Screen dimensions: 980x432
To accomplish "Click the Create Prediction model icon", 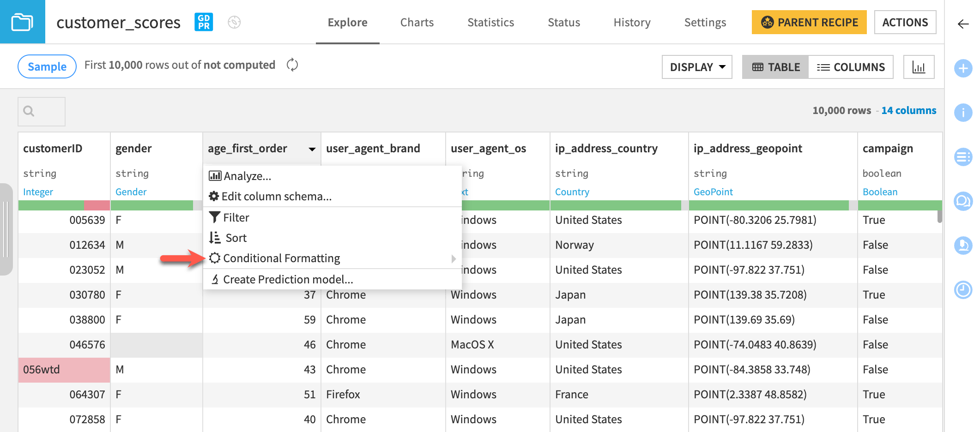I will coord(215,279).
